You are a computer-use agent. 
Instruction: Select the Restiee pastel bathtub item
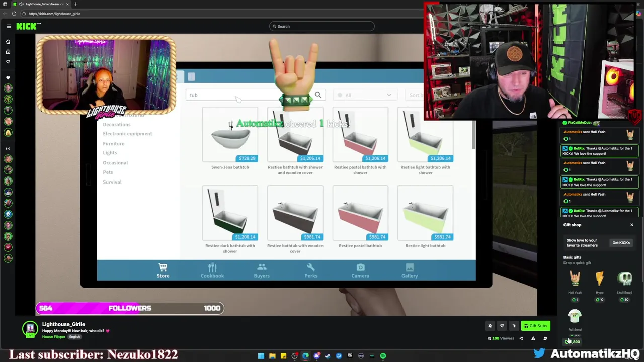[x=360, y=217]
